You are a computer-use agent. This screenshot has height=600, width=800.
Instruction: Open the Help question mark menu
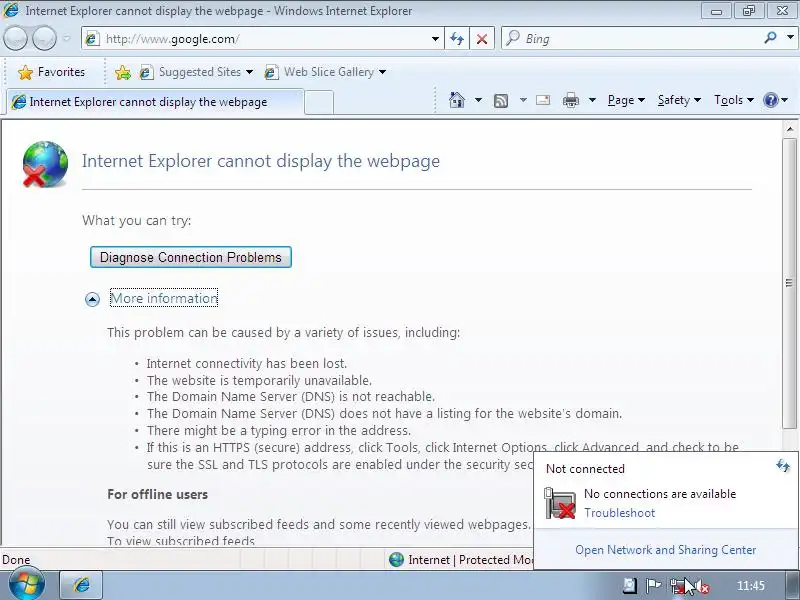click(776, 100)
